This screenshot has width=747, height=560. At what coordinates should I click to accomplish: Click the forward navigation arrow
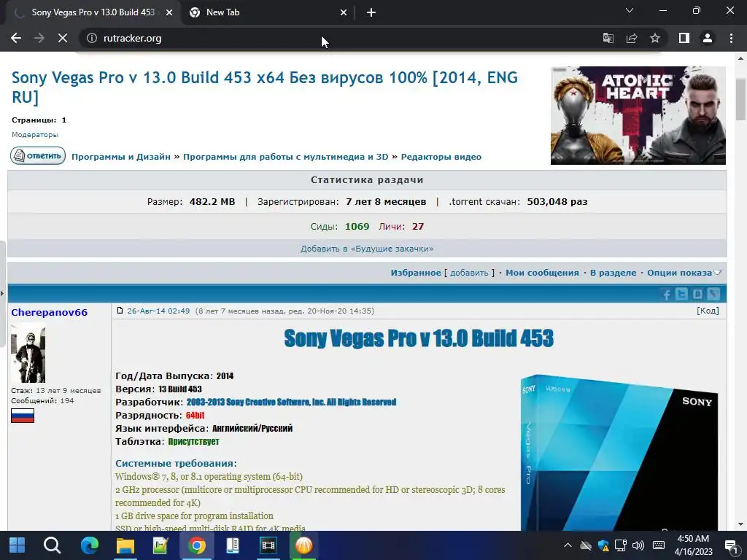point(39,38)
